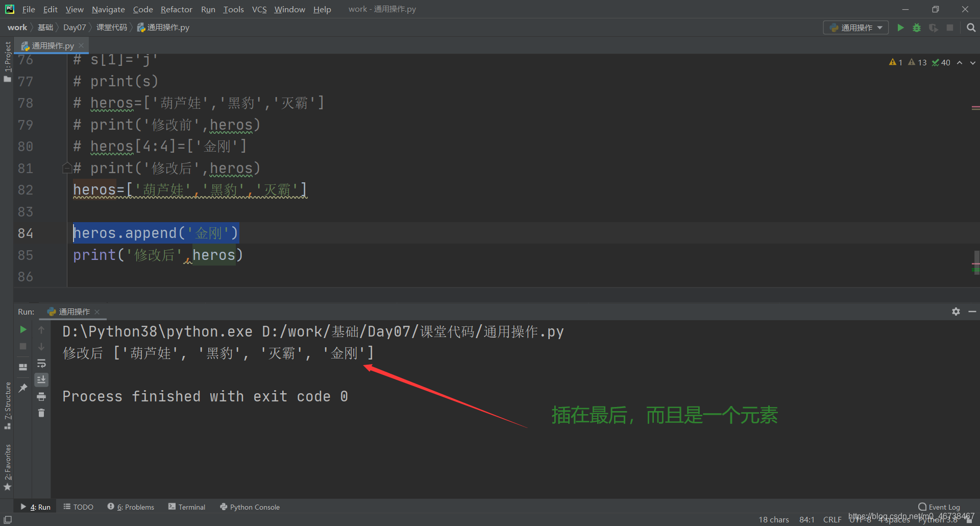980x526 pixels.
Task: Close the 通用操作.py editor tab
Action: pos(81,45)
